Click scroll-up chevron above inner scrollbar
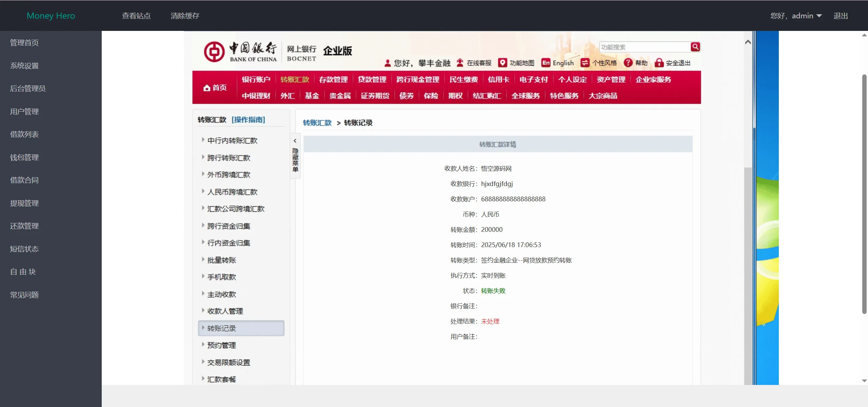 point(748,42)
